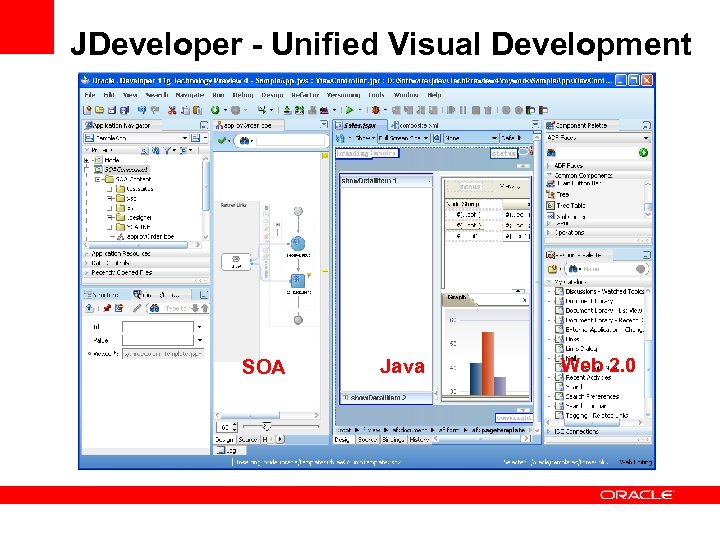Select the Tree Table component in palette
The height and width of the screenshot is (540, 720).
coord(566,206)
